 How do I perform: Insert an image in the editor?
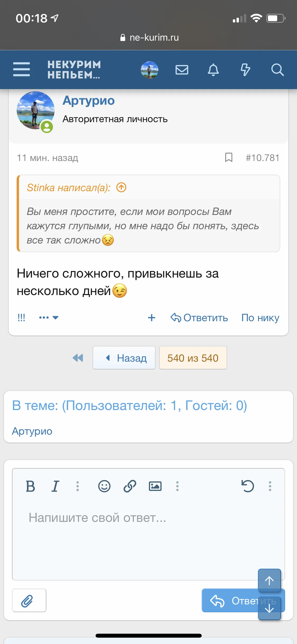(155, 486)
